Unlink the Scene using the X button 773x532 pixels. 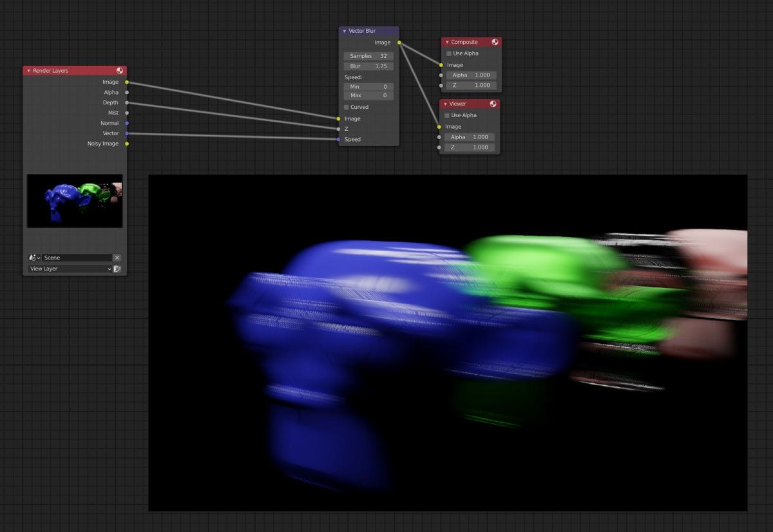coord(117,257)
